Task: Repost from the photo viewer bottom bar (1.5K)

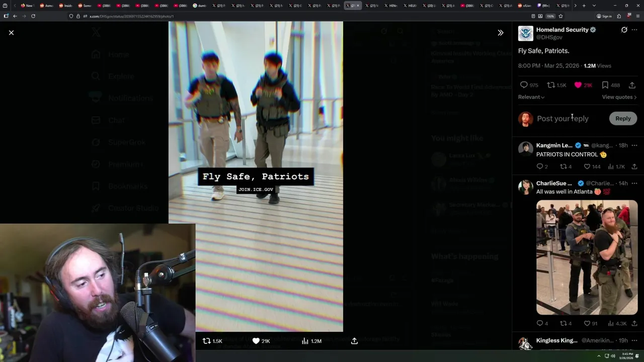Action: click(212, 341)
